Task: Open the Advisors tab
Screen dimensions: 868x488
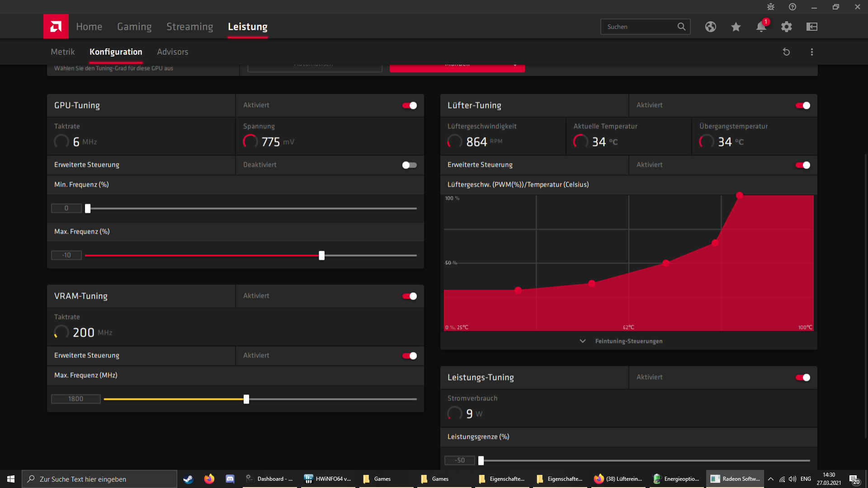Action: pos(173,52)
